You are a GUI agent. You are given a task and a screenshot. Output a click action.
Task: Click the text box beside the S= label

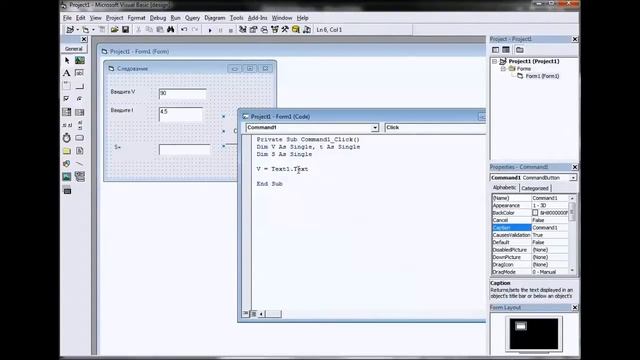(x=184, y=149)
